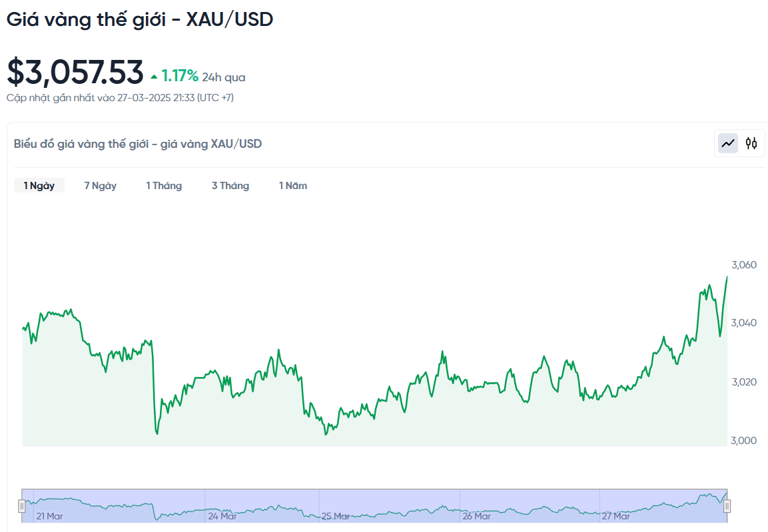
Task: Select 25 Mar on the navigator
Action: [x=336, y=516]
